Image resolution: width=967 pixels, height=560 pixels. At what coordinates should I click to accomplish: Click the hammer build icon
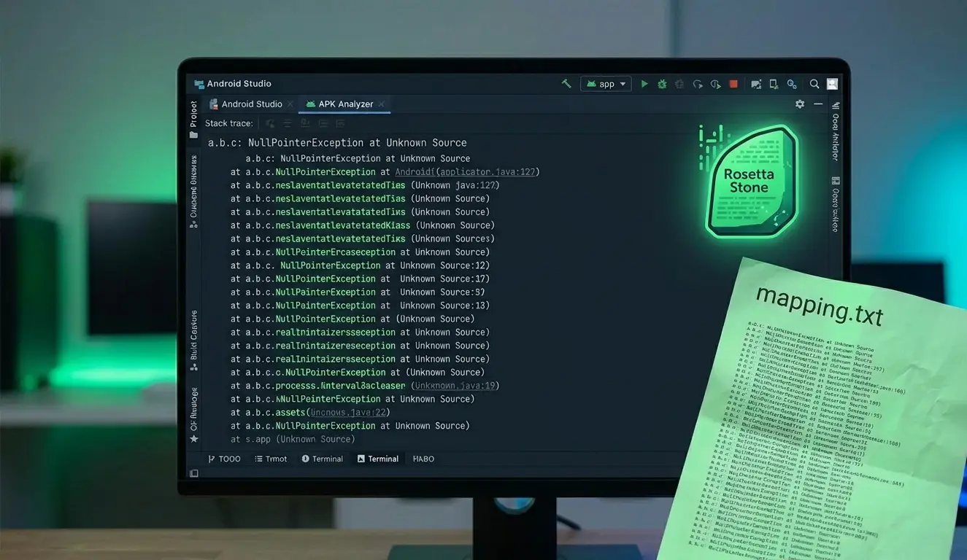click(x=566, y=84)
